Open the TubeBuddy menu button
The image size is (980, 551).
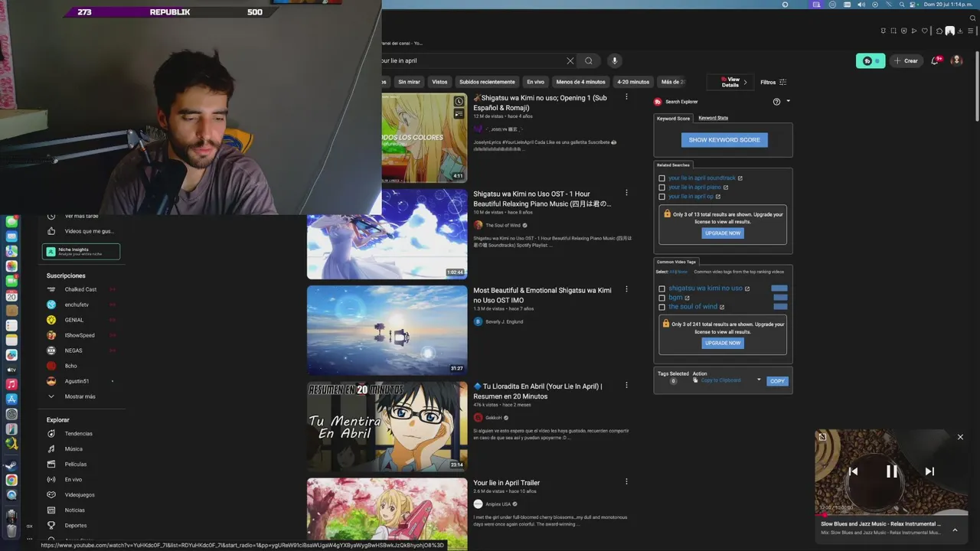pos(871,60)
